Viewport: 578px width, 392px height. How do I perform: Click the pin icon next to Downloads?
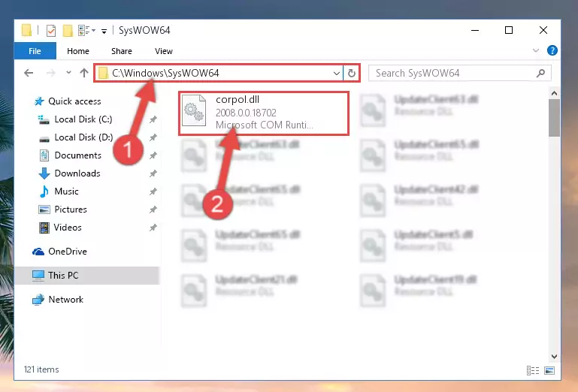tap(153, 173)
